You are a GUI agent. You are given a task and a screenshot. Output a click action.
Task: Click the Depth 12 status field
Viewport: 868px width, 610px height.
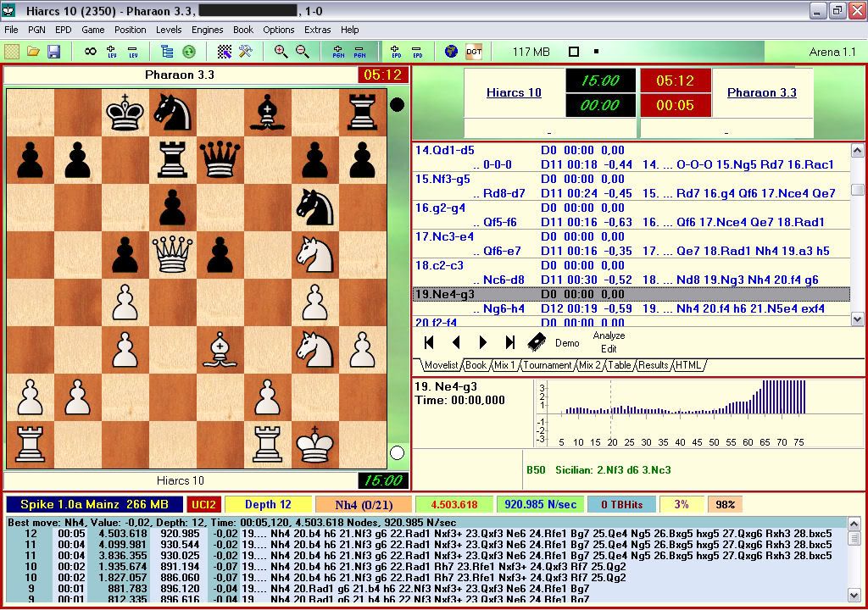click(269, 504)
